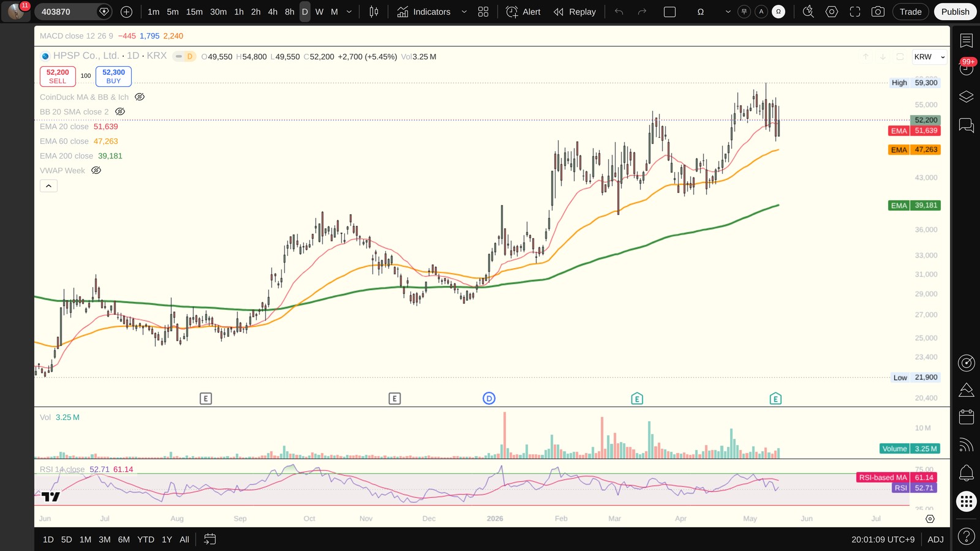Expand the indicators favorites dropdown arrow

click(x=464, y=12)
